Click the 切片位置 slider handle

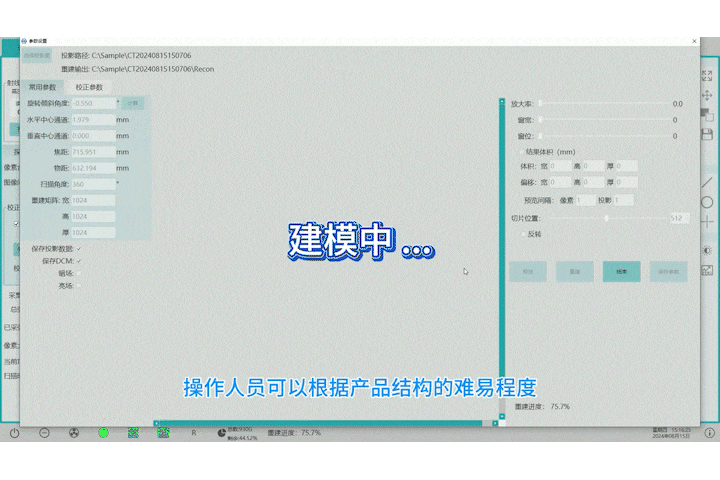[x=607, y=218]
